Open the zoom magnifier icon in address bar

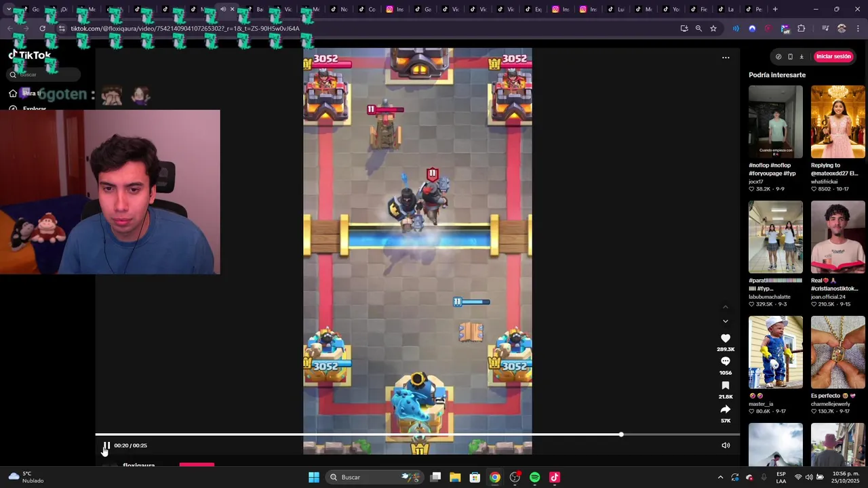698,28
